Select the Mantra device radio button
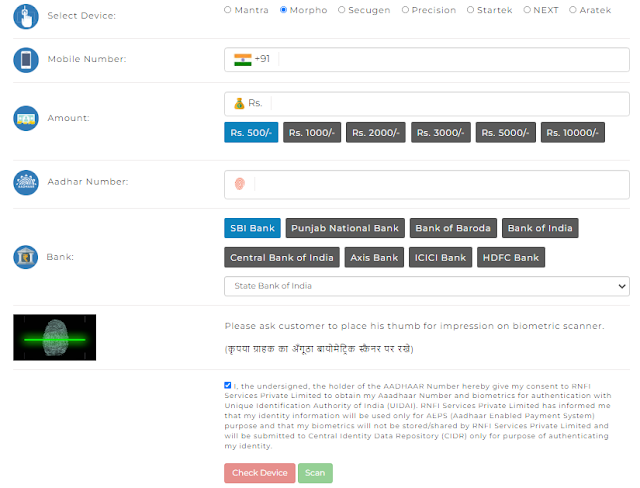The image size is (640, 488). [x=228, y=10]
